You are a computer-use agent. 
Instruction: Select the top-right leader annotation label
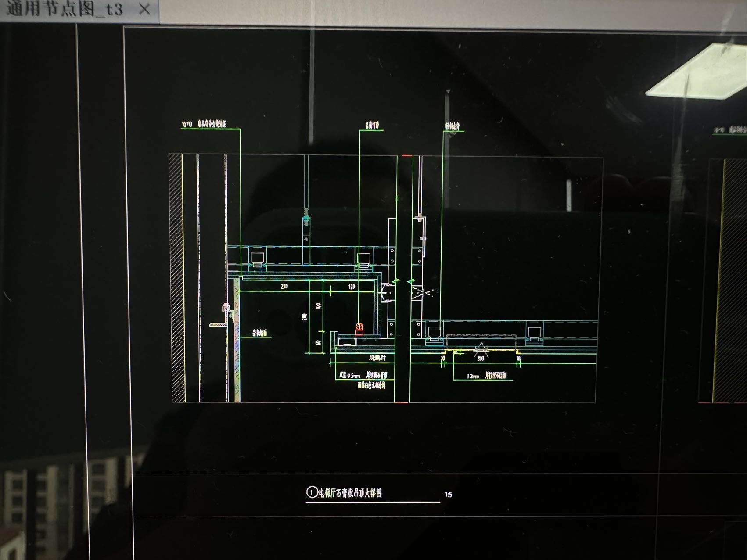pyautogui.click(x=452, y=126)
